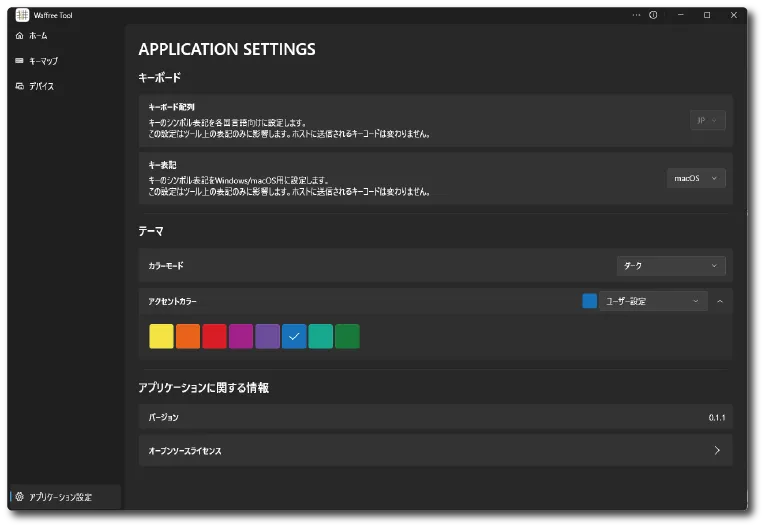Screen dimensions: 765x528
Task: Open the オープンソースライセンス row
Action: (435, 451)
